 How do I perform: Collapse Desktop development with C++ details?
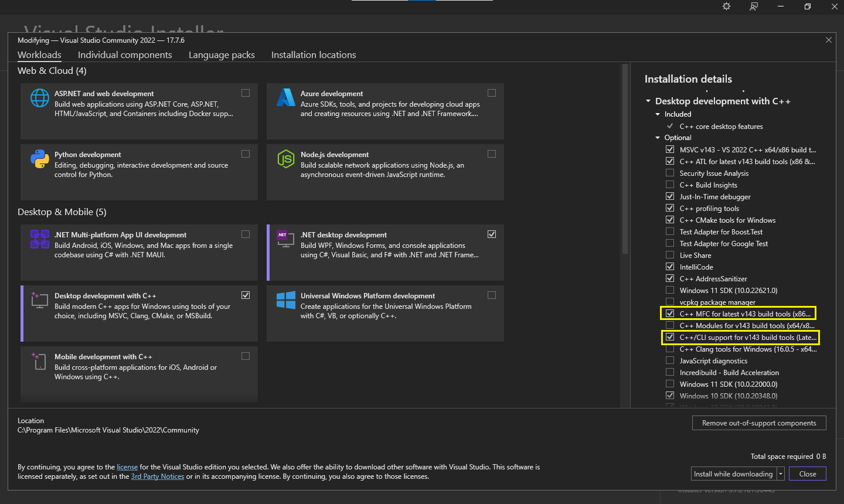(x=648, y=101)
